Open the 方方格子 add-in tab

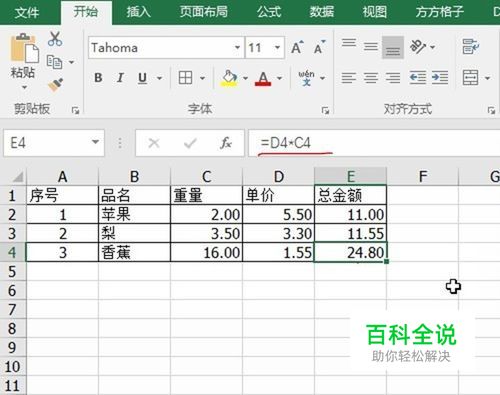(440, 12)
